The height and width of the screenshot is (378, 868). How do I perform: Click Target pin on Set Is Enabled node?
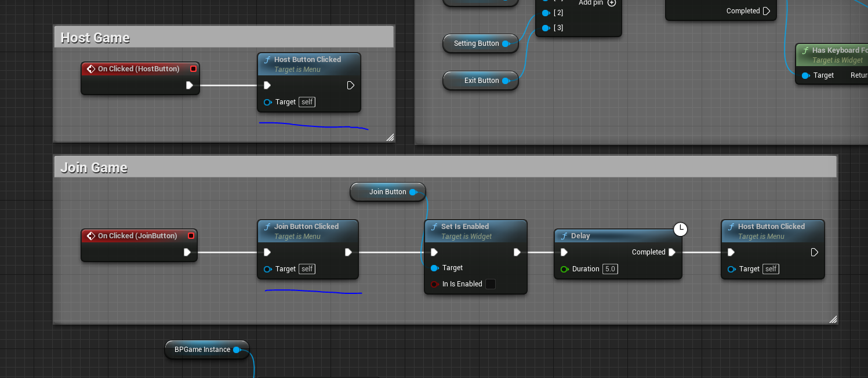(434, 268)
